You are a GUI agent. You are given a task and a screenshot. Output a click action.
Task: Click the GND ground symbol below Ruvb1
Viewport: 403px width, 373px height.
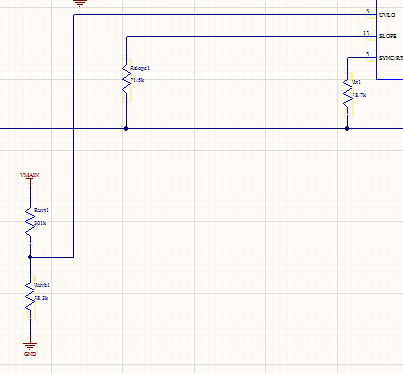[x=30, y=346]
